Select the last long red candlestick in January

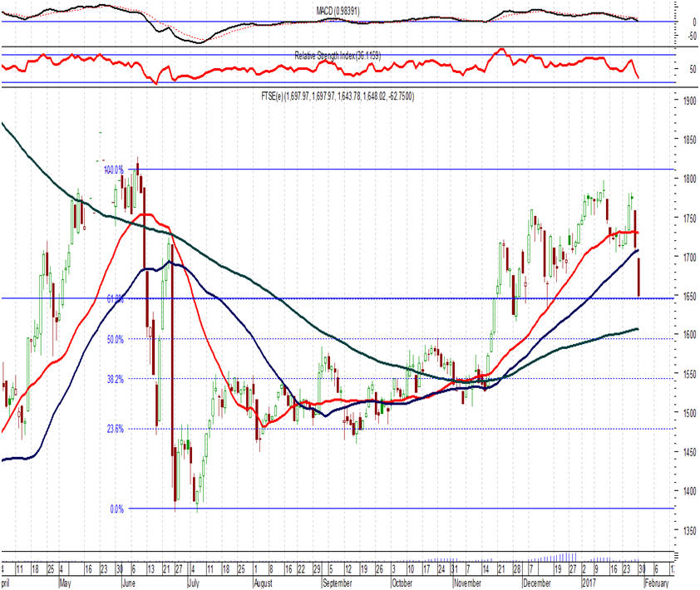click(639, 278)
